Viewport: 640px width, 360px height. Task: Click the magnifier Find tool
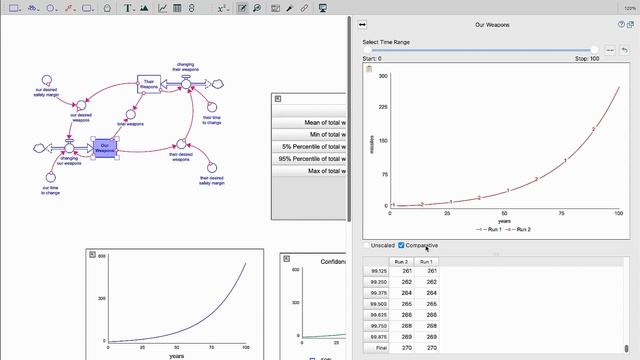[x=257, y=8]
